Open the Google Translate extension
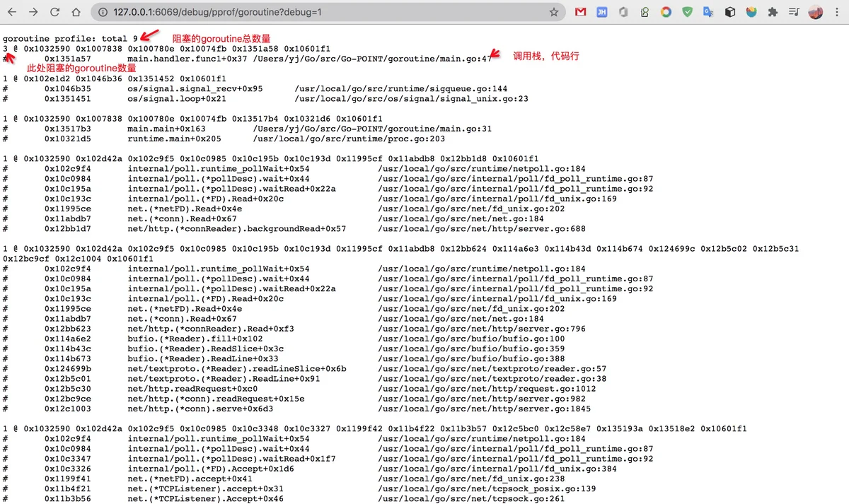849x504 pixels. 708,12
